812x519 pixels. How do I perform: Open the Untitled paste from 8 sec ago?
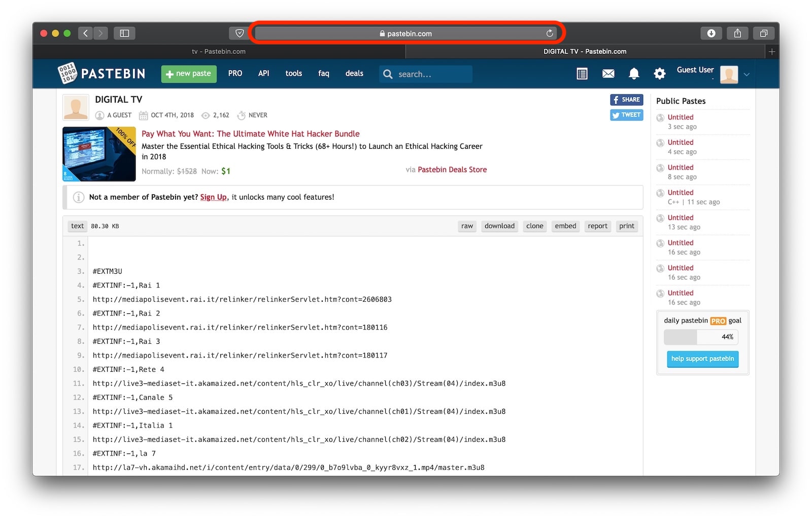[680, 168]
